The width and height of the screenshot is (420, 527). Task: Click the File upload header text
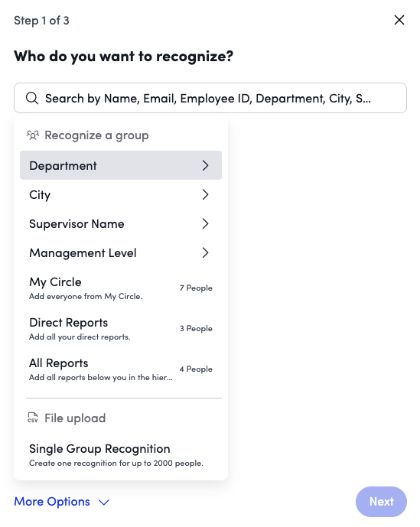click(75, 418)
